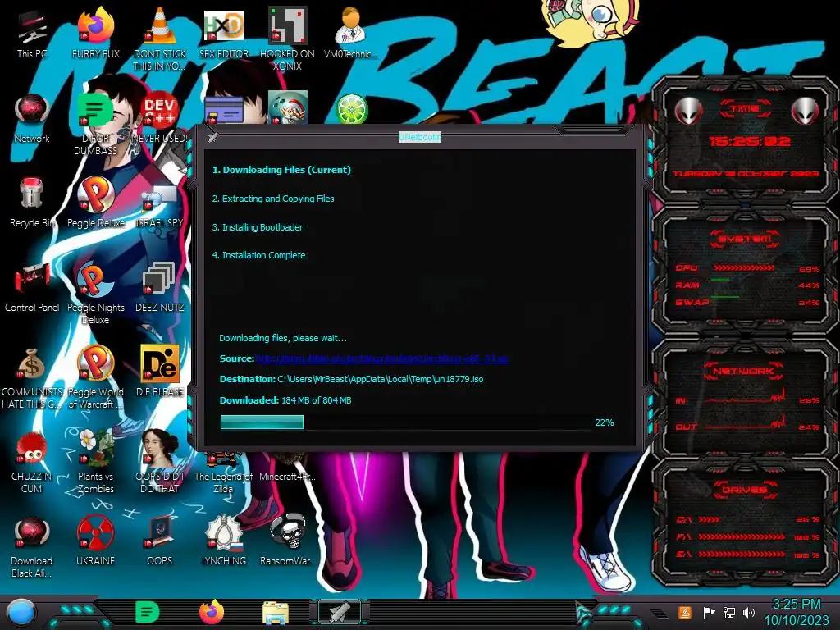Open Firefox from the taskbar
Screen dimensions: 840x630
coord(212,612)
